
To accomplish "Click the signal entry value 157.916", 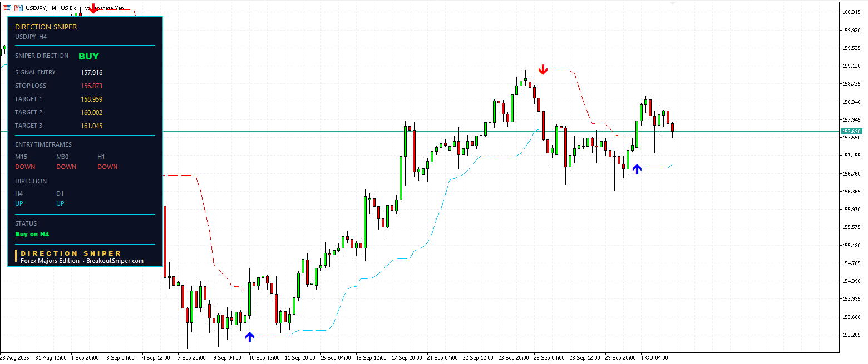I will (92, 73).
